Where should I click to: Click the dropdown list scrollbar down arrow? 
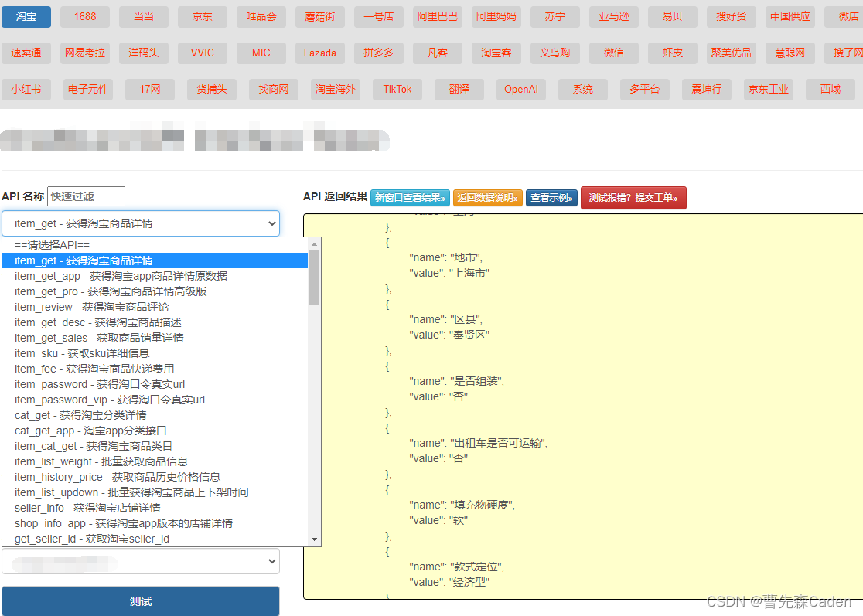314,539
